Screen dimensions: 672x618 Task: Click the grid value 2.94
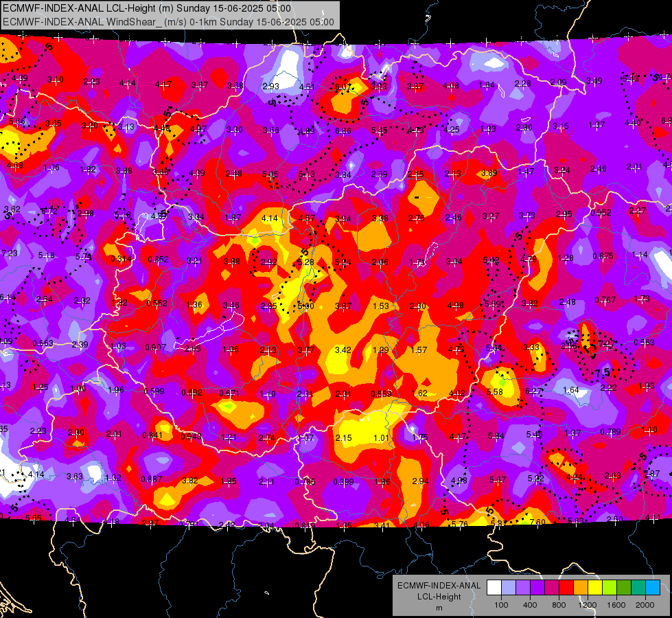[x=420, y=481]
